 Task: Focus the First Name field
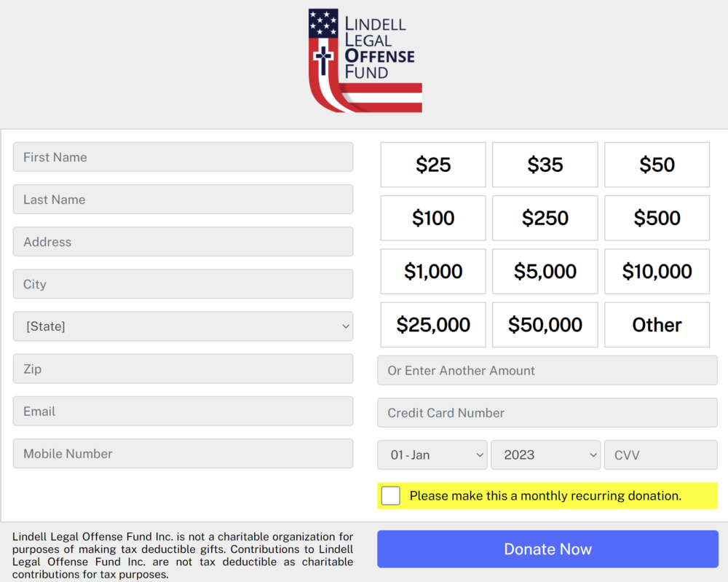point(183,157)
